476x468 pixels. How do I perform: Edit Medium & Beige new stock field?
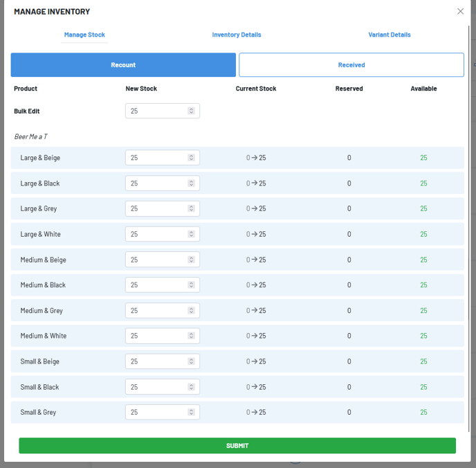[163, 260]
